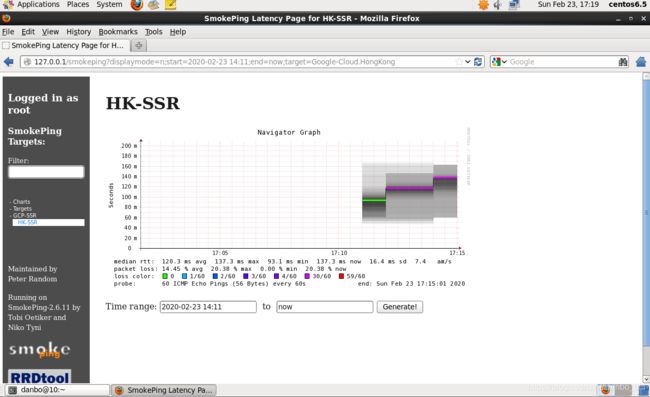Open the Tools menu

click(x=153, y=32)
